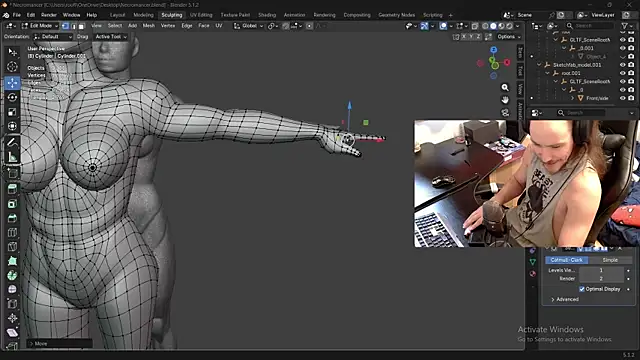Open the Render menu

(x=49, y=15)
